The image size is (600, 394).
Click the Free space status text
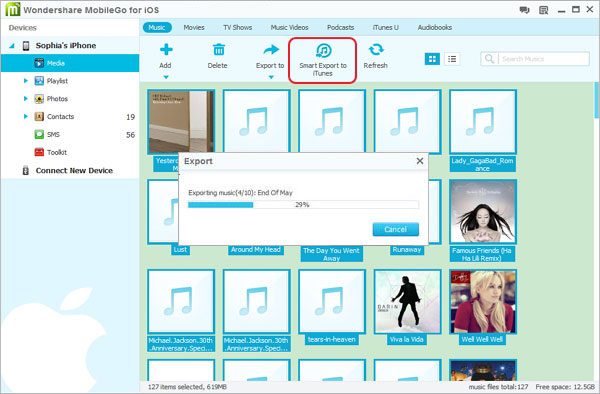565,387
